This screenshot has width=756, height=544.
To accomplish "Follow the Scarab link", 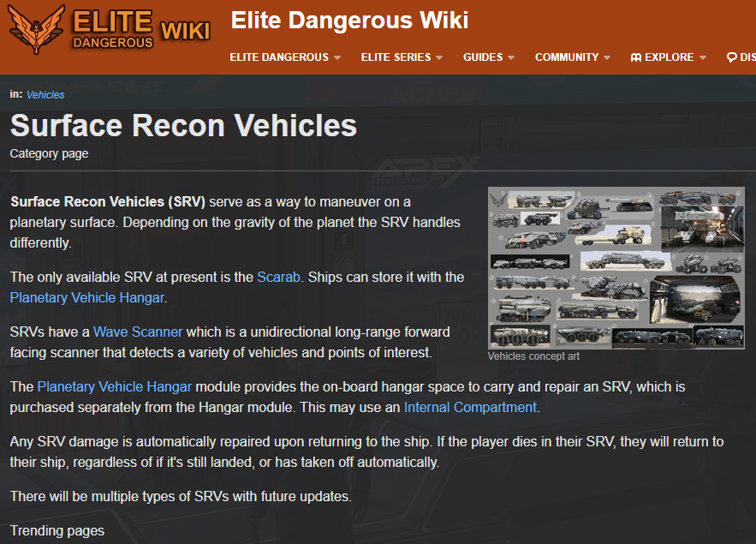I will coord(278,278).
